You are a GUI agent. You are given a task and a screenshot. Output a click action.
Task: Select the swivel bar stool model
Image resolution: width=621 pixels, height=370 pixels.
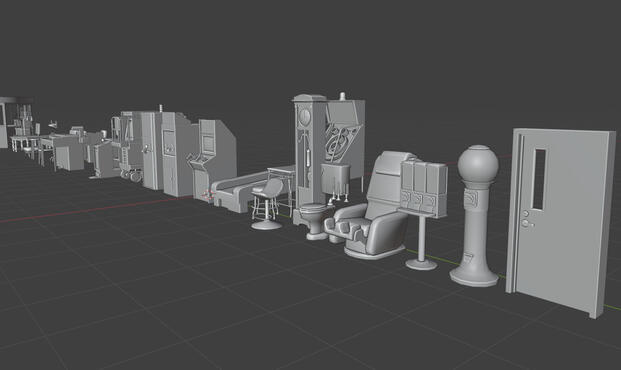point(267,204)
